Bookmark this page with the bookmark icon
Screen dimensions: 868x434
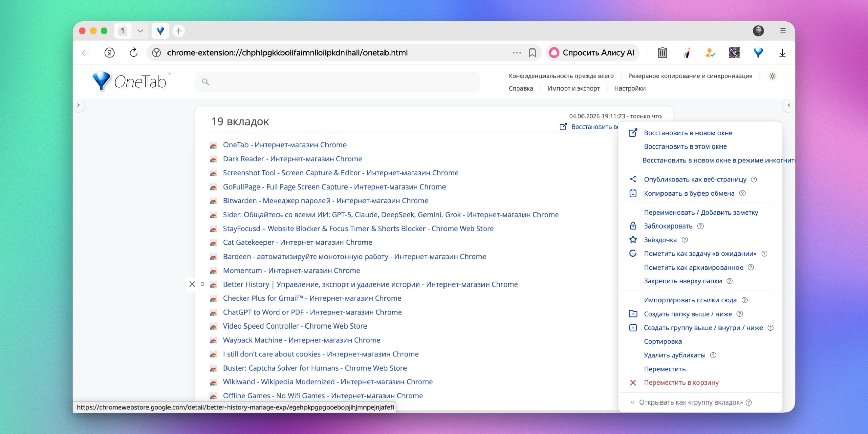point(532,53)
